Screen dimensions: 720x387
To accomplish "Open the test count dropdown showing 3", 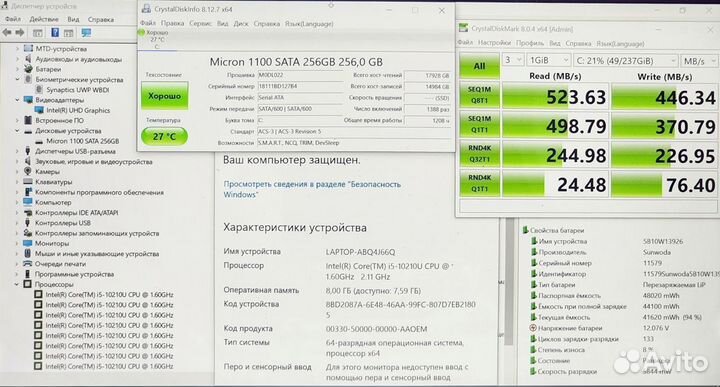I will coord(513,60).
